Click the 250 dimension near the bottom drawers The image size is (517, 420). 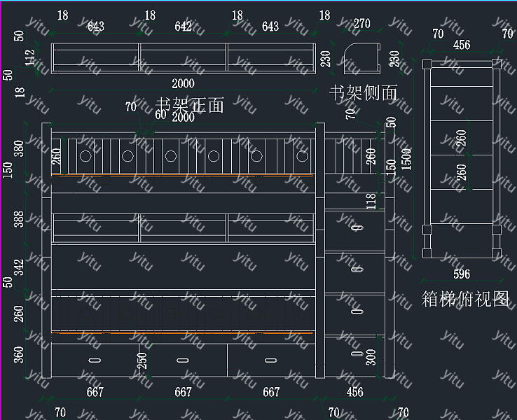pos(142,363)
